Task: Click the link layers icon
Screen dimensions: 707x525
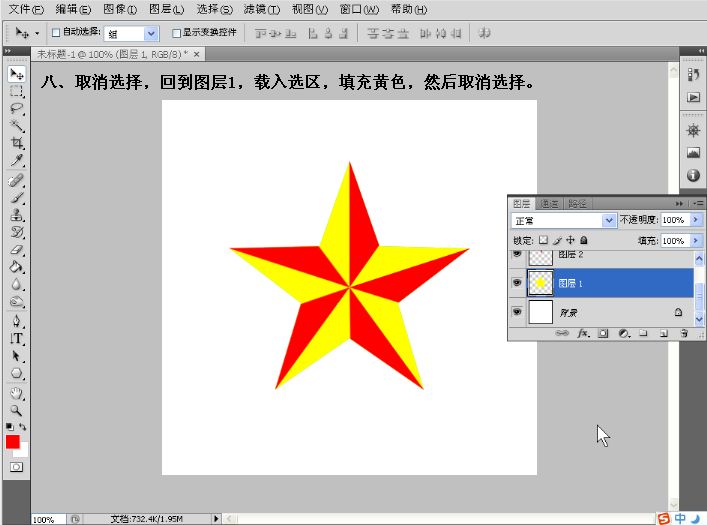Action: pyautogui.click(x=562, y=333)
